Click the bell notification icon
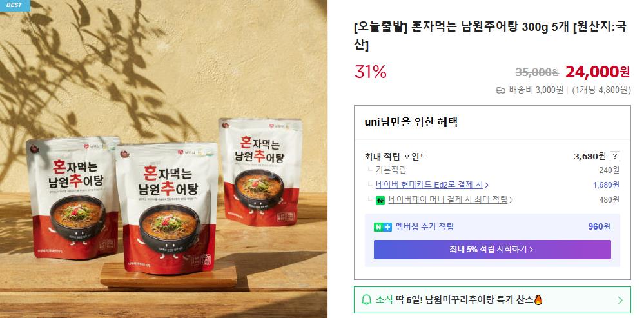The width and height of the screenshot is (644, 318). pyautogui.click(x=366, y=300)
